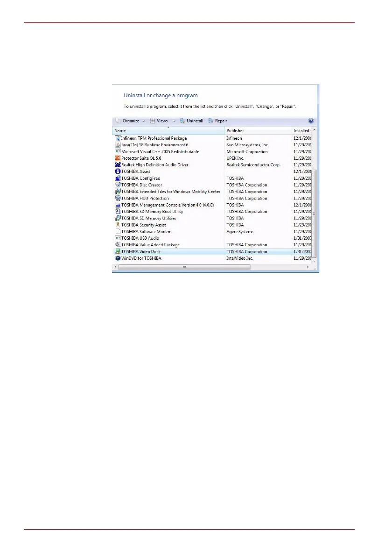Click the TOSHIBA SD Memory Boot Utility icon
Screen dimensions: 392x556
coord(118,211)
